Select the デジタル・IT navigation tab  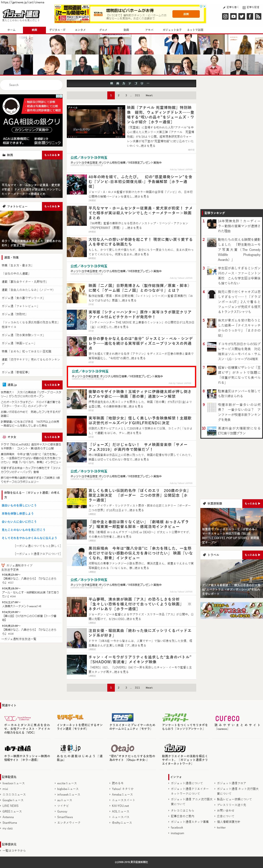[x=57, y=30]
